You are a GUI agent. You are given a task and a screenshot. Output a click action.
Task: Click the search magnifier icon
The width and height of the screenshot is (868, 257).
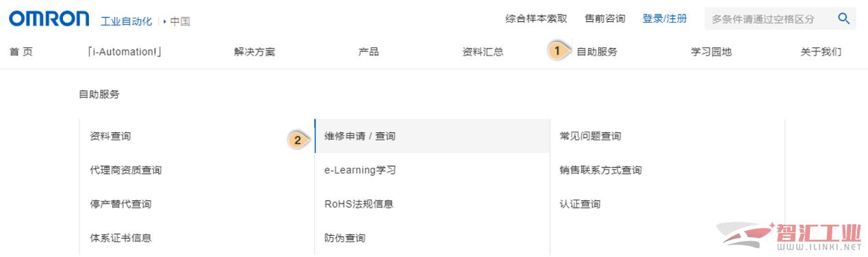point(843,19)
